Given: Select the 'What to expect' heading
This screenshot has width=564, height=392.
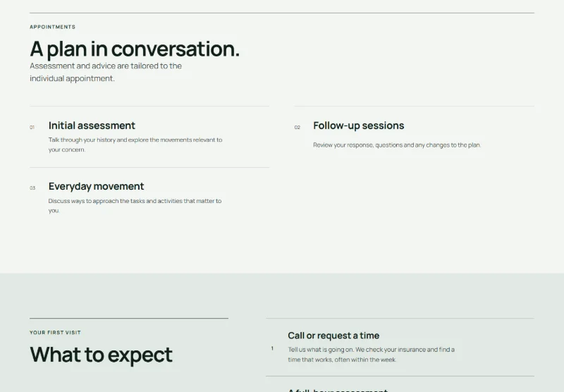Looking at the screenshot, I should [x=101, y=355].
